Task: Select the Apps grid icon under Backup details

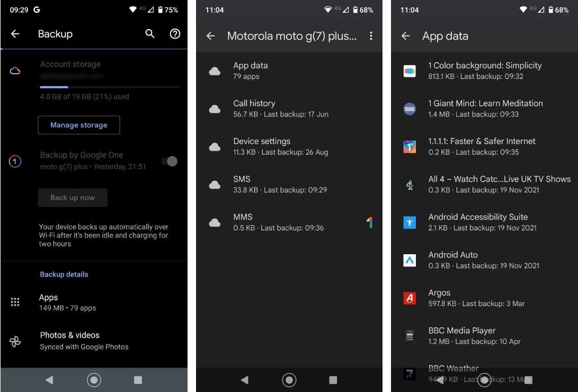Action: 15,302
